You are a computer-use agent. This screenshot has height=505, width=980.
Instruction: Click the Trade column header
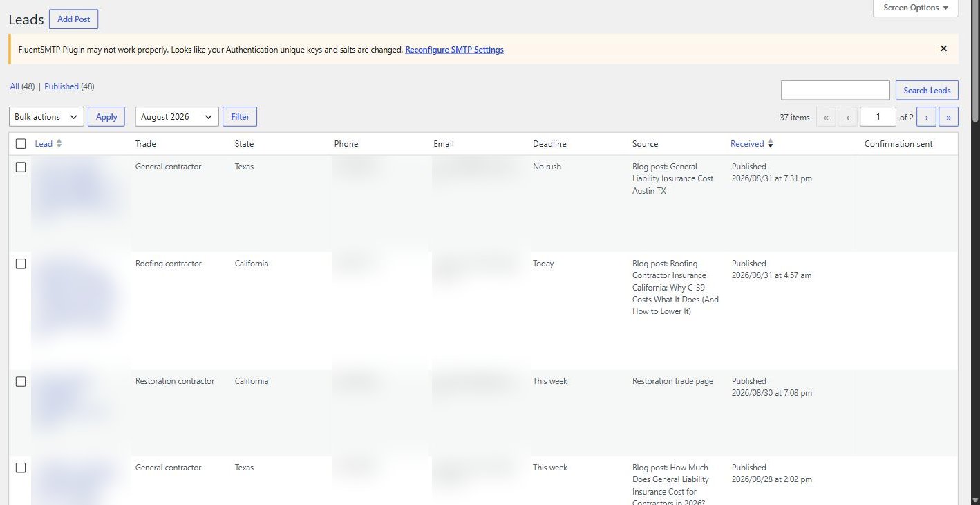tap(146, 144)
